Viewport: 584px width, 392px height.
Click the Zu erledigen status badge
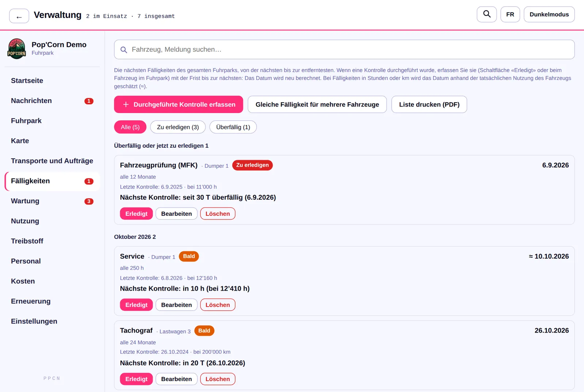[x=252, y=165]
